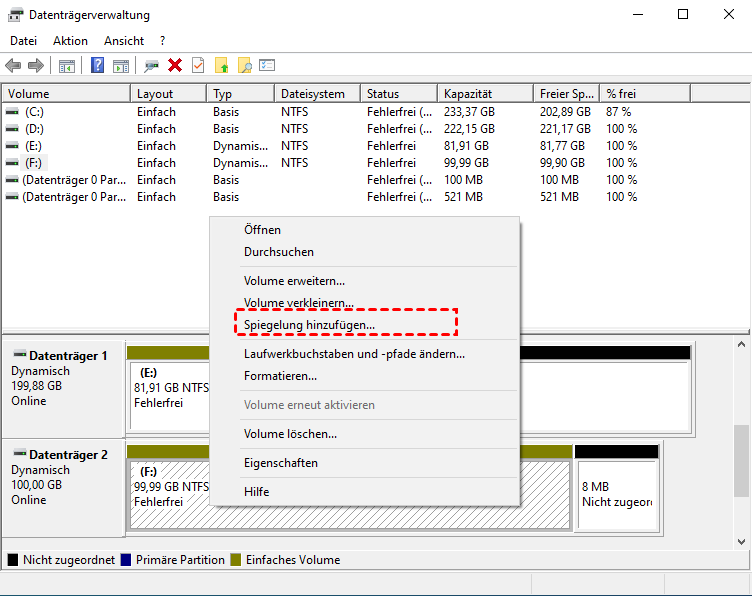Sort by the Dateisystem column header
Viewport: 752px width, 596px height.
[x=317, y=93]
